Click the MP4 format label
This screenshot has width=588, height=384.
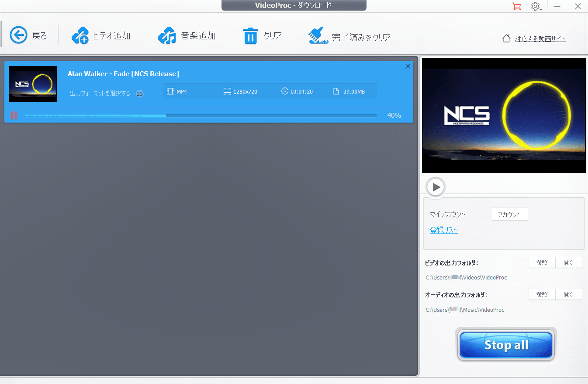tap(182, 91)
